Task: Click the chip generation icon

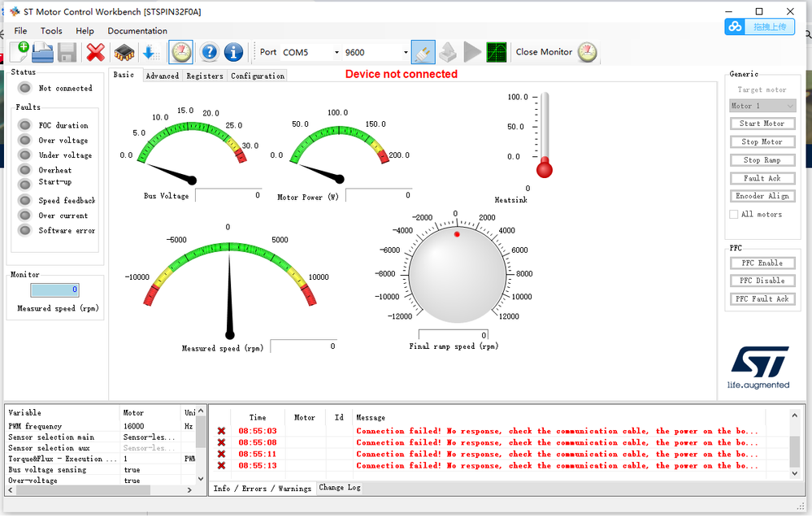Action: [x=124, y=52]
